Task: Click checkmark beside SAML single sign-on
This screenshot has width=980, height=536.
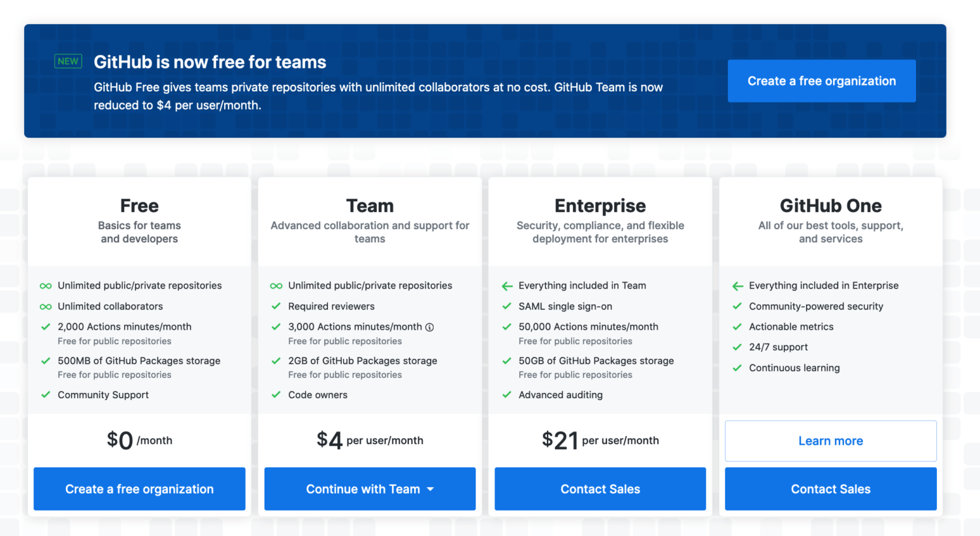Action: [x=507, y=306]
